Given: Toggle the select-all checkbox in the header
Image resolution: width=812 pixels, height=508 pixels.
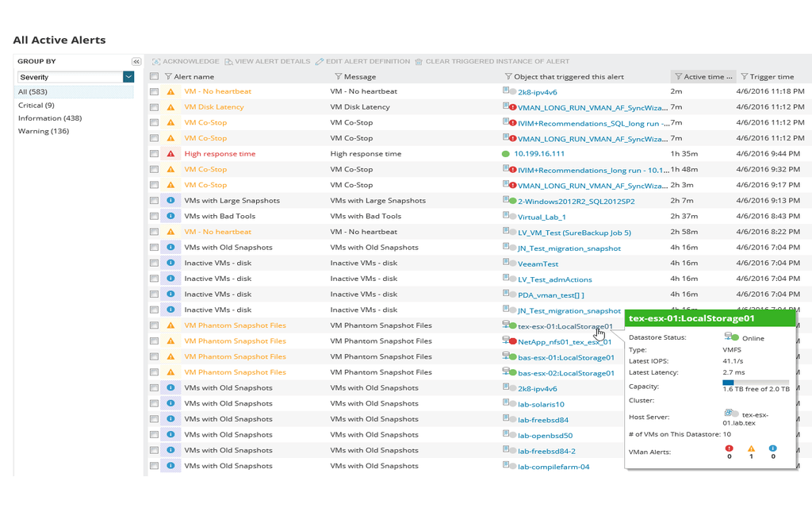Looking at the screenshot, I should [x=155, y=77].
